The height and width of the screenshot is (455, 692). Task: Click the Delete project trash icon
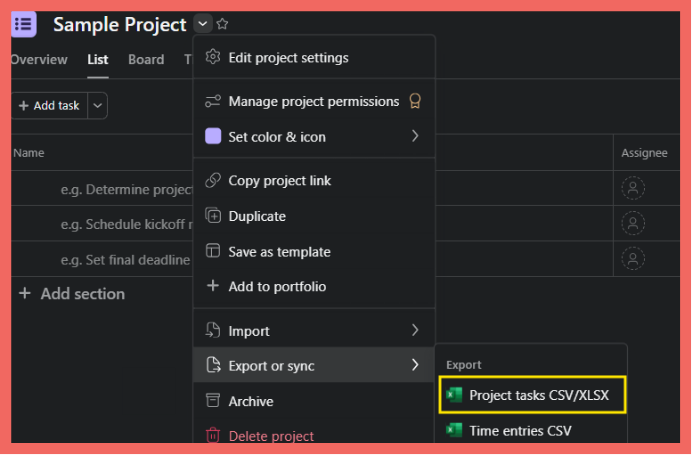point(212,436)
